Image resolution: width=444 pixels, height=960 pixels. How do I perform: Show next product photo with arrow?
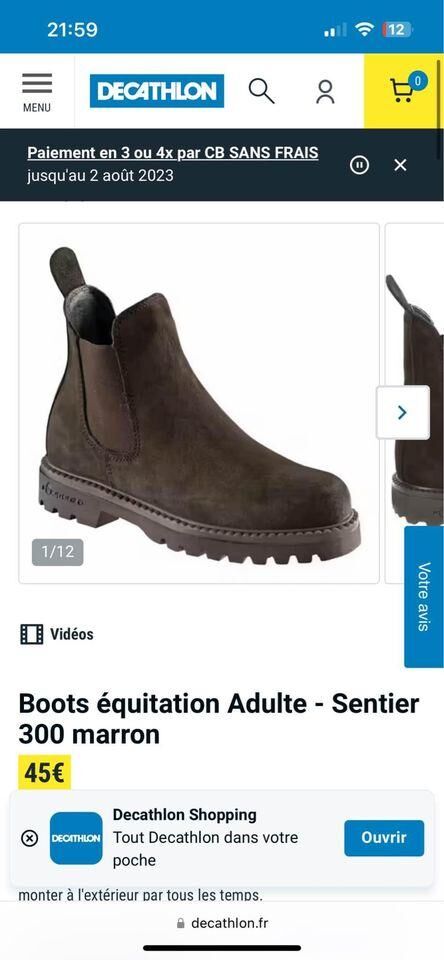tap(402, 413)
